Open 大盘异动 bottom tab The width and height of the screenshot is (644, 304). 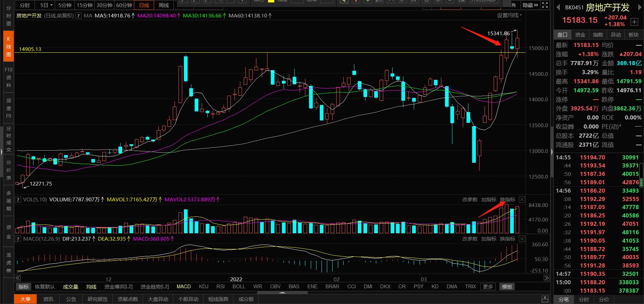(158, 299)
